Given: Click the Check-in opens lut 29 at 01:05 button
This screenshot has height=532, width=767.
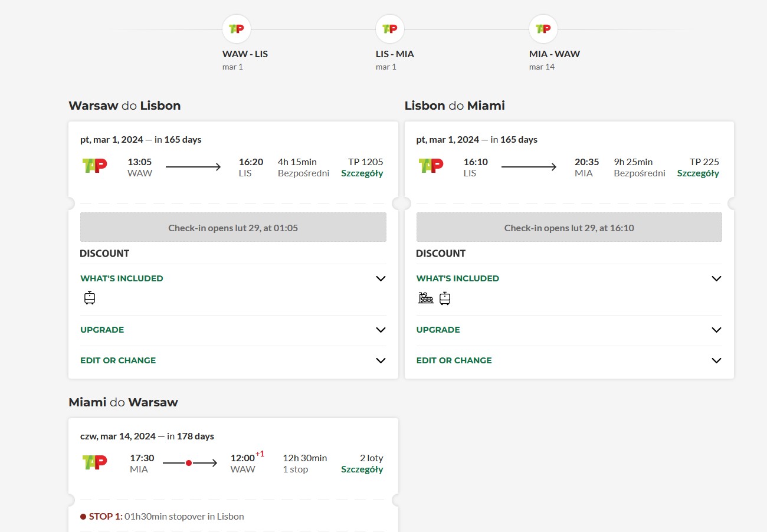Looking at the screenshot, I should click(x=233, y=227).
